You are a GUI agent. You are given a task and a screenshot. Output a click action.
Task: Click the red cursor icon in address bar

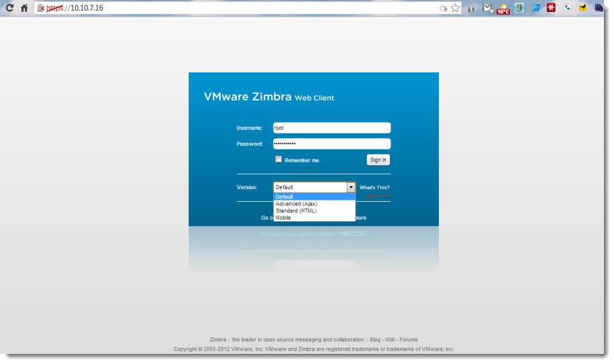444,8
